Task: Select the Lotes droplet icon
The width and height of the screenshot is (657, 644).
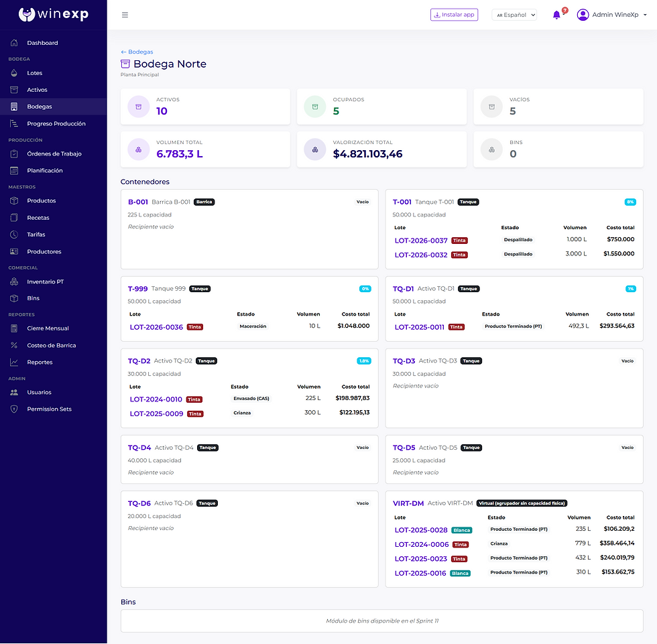Action: coord(14,73)
